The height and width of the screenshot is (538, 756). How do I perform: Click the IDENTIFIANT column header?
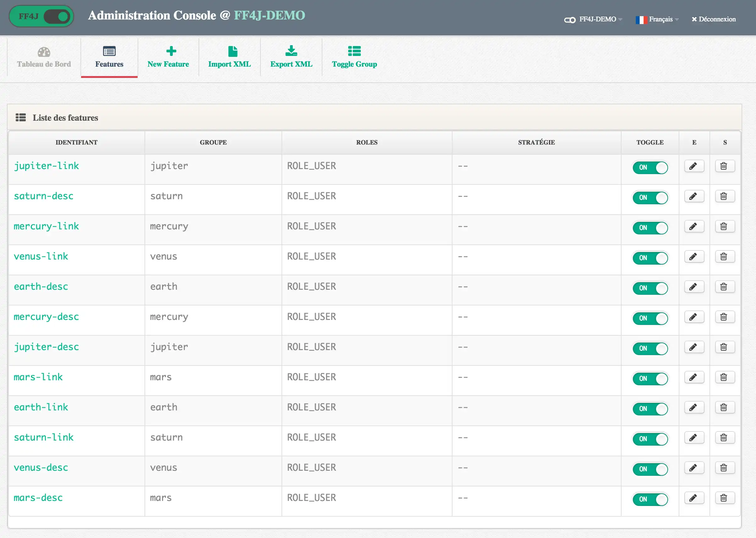click(76, 142)
